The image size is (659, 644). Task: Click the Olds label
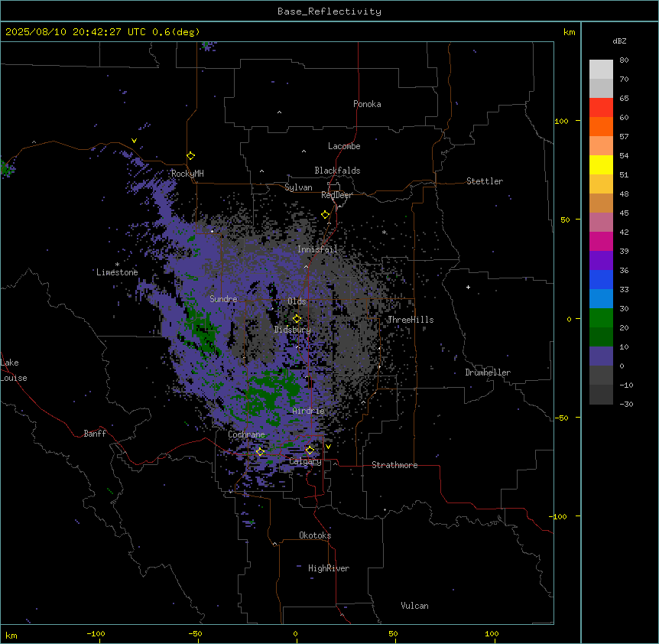(297, 301)
